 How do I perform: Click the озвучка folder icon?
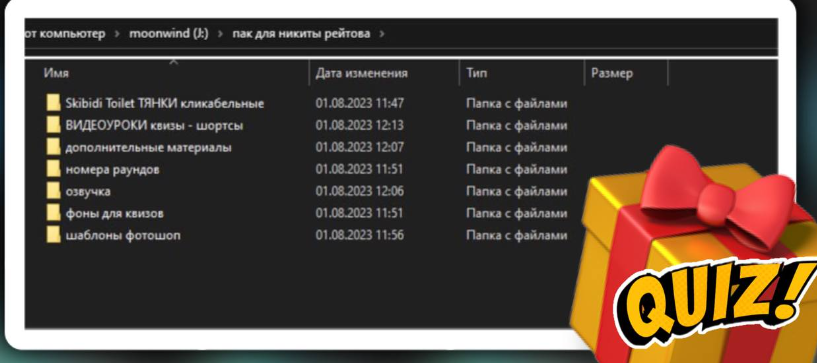pyautogui.click(x=53, y=191)
